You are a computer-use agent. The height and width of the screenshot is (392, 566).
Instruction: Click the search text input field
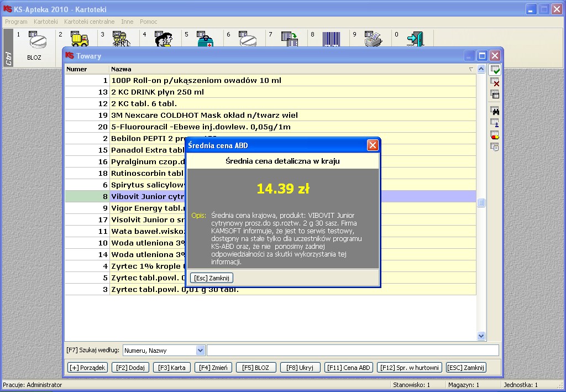point(353,350)
